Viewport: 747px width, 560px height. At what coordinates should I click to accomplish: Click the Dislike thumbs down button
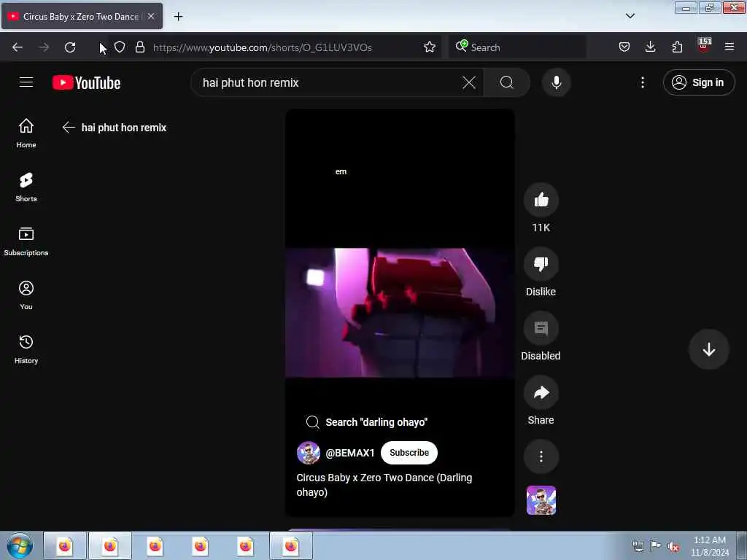tap(541, 264)
